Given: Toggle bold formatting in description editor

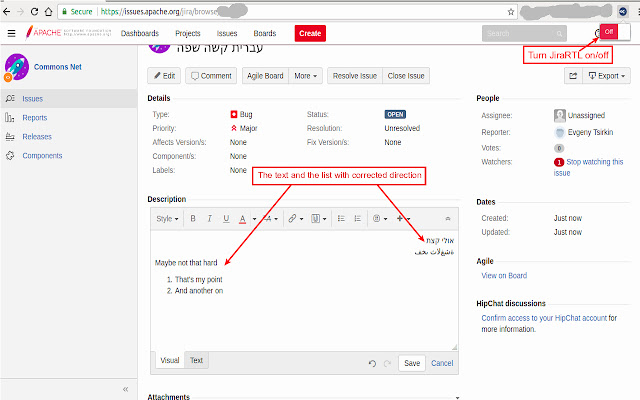Looking at the screenshot, I should (194, 218).
